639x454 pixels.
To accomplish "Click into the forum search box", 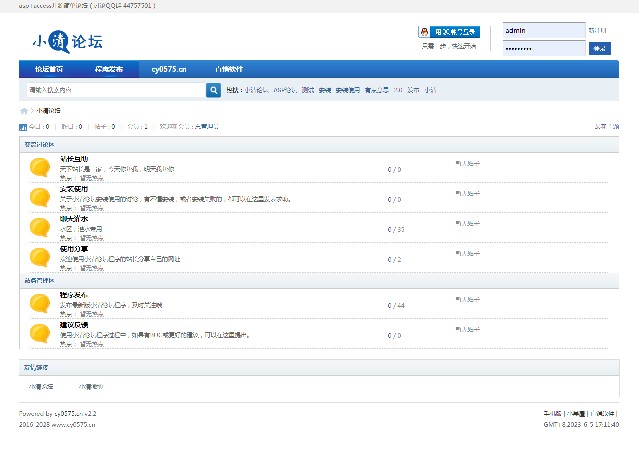I will point(116,90).
